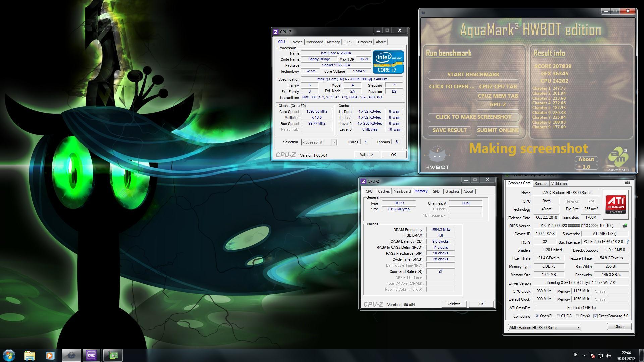Screen dimensions: 644x362
Task: Open the SPD tab in the lower CPU-Z window
Action: [436, 191]
